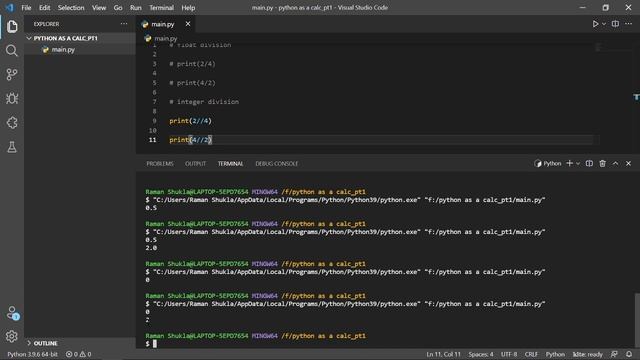Click the editor minimap

[x=616, y=48]
